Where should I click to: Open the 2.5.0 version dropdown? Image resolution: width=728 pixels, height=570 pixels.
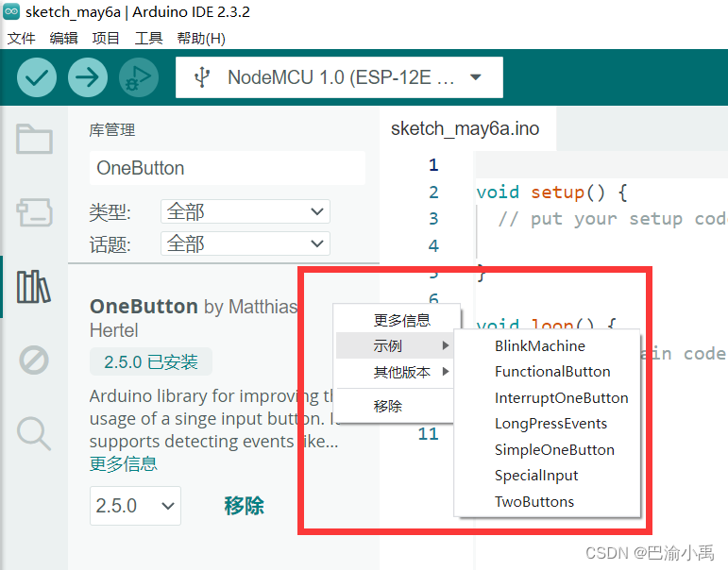tap(135, 506)
